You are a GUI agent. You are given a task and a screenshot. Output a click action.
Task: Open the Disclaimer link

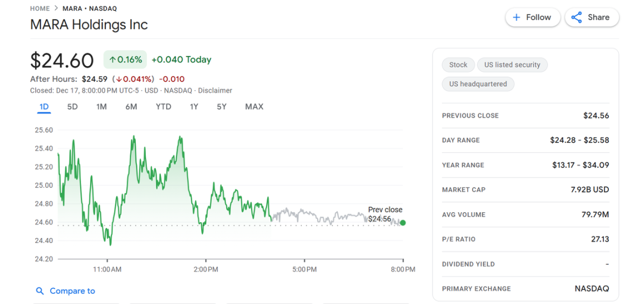215,91
